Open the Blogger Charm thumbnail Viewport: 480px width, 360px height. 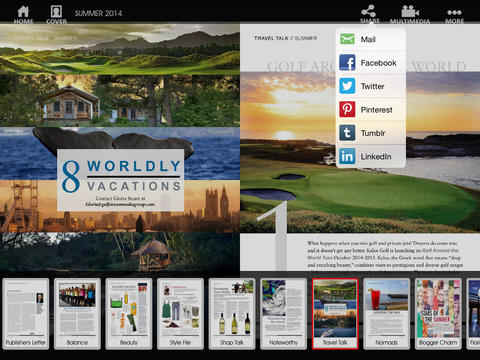point(438,314)
